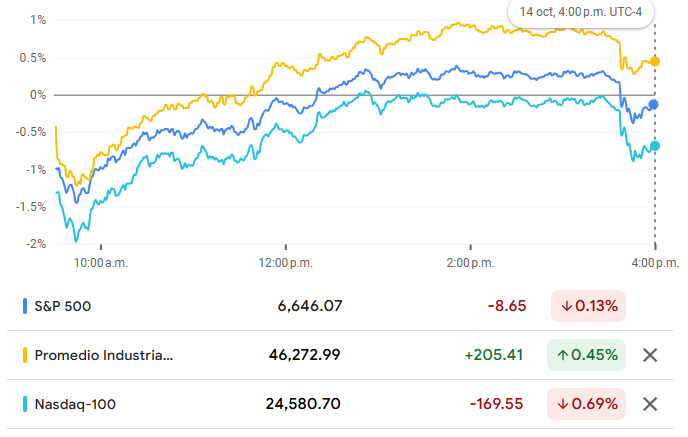This screenshot has width=688, height=437.
Task: Click the Promedio Industrial up 0.45% badge
Action: coord(588,355)
